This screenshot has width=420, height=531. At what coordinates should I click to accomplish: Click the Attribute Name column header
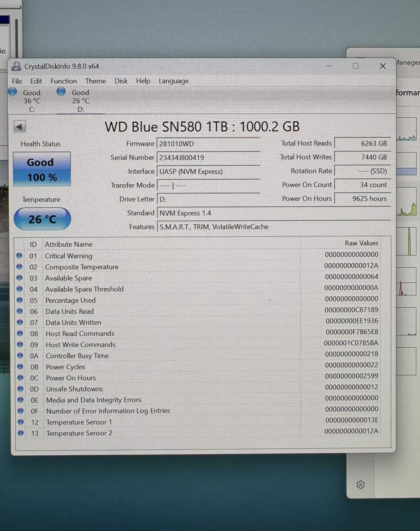coord(68,244)
